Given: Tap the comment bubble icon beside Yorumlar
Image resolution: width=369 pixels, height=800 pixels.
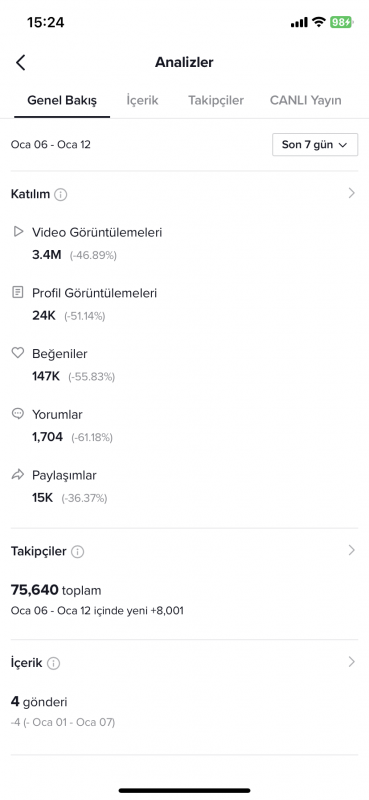Looking at the screenshot, I should [x=18, y=414].
